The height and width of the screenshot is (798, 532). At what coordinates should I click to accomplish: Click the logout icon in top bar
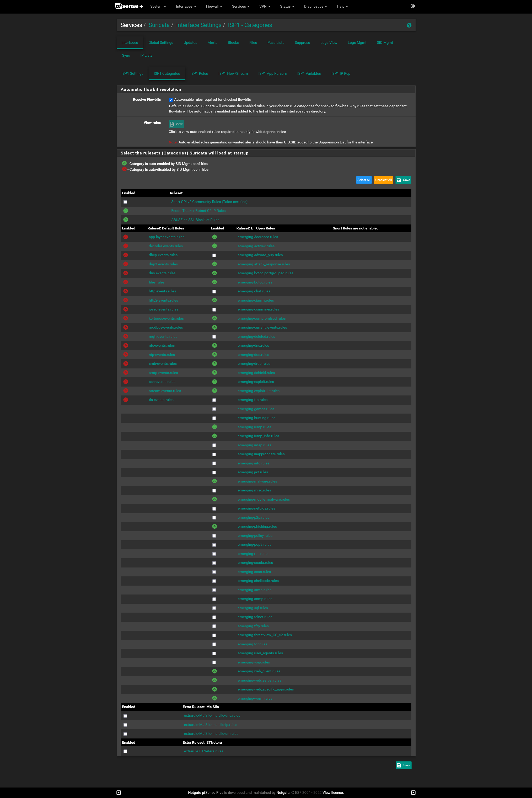pos(413,6)
